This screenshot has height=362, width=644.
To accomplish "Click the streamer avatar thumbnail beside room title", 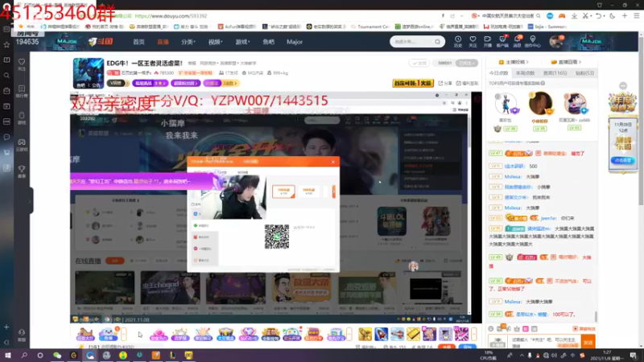I will pos(89,73).
